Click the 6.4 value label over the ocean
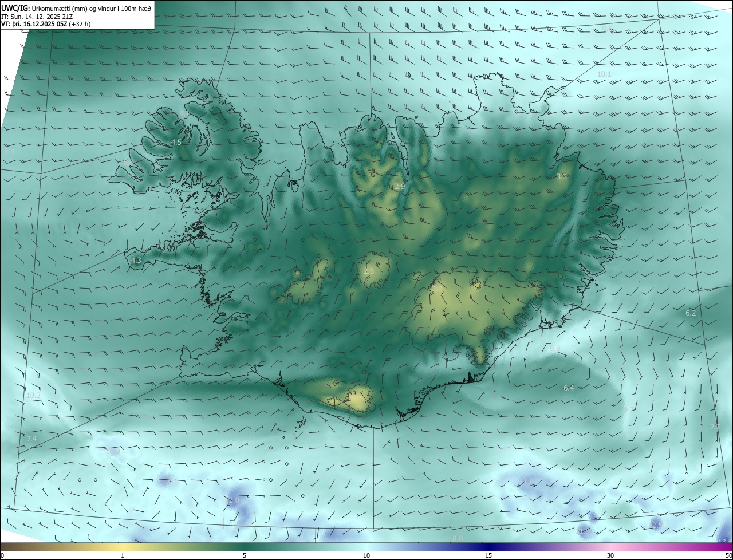Image resolution: width=733 pixels, height=560 pixels. (568, 388)
